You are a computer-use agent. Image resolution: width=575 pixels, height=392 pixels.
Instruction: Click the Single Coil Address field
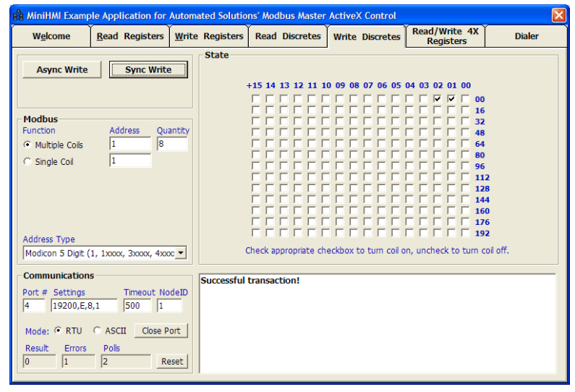click(x=130, y=161)
